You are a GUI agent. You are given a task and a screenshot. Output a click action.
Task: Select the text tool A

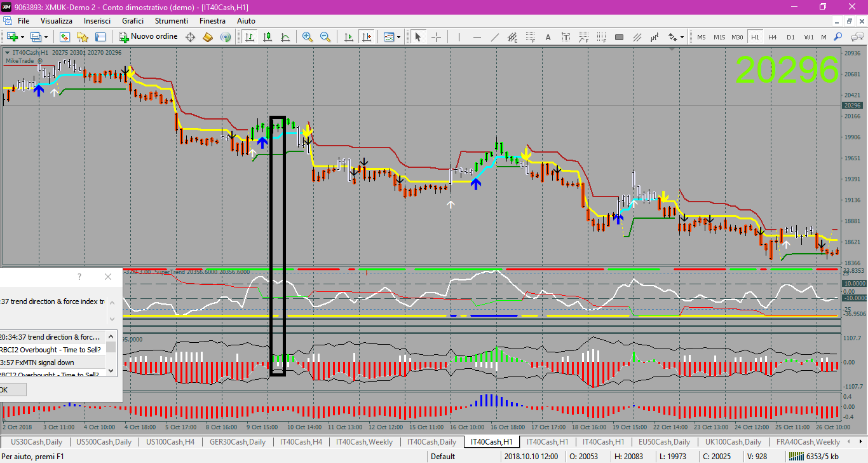point(548,37)
